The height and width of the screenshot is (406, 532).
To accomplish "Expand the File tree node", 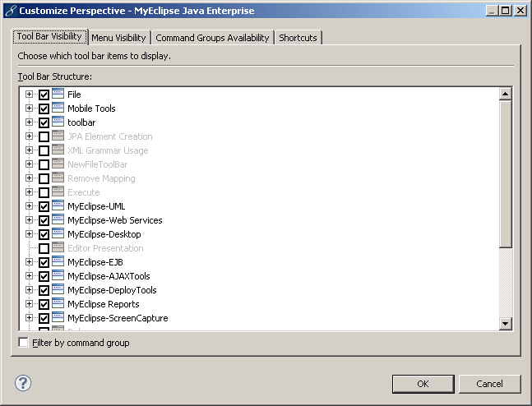I will click(x=29, y=94).
